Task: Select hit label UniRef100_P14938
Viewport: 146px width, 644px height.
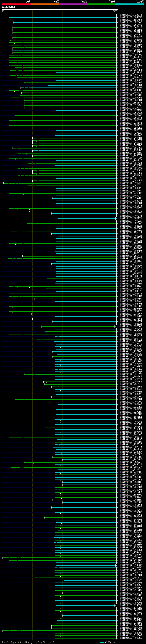Action: (x=131, y=72)
